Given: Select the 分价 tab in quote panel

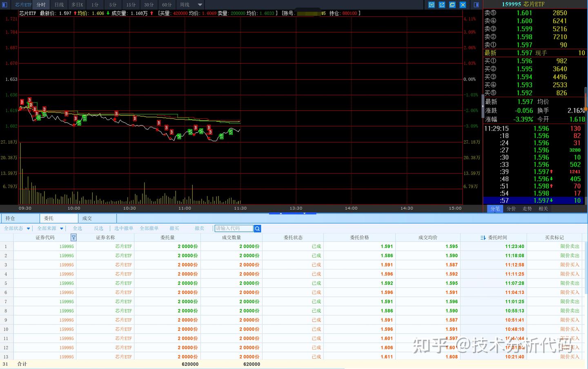Looking at the screenshot, I should (x=511, y=209).
